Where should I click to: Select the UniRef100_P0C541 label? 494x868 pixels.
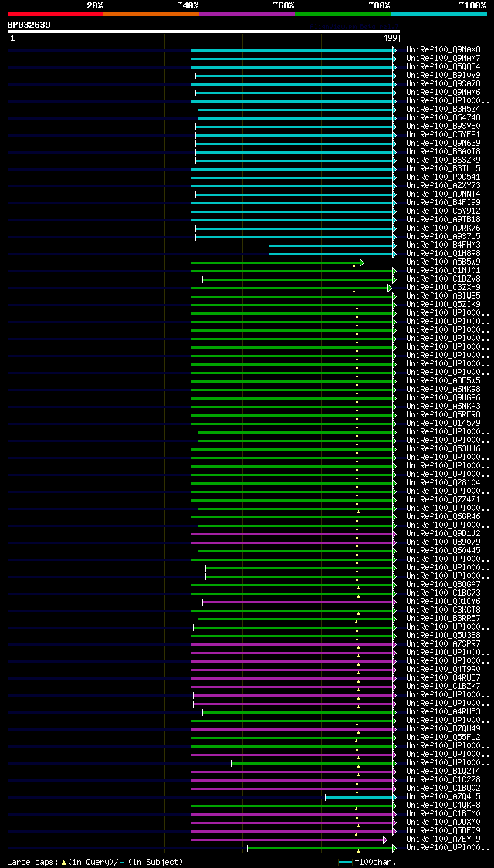point(443,177)
